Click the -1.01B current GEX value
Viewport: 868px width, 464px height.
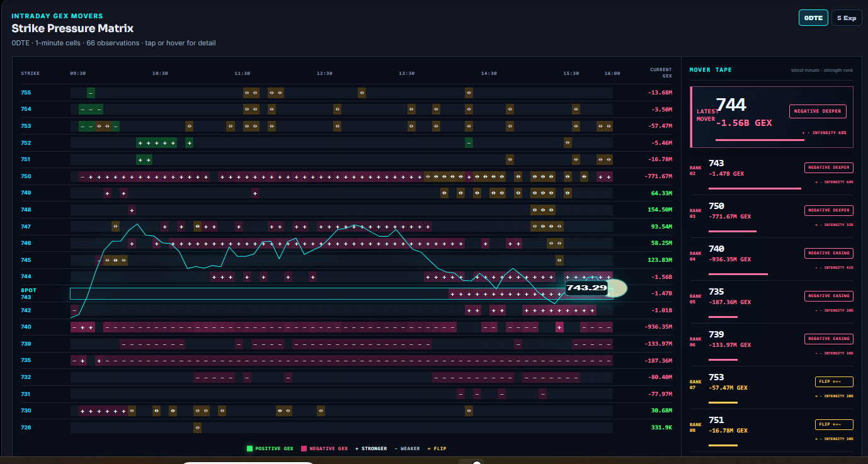point(662,310)
